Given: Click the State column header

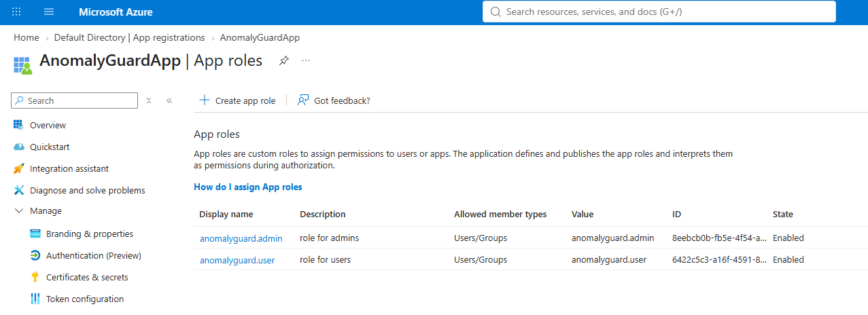Looking at the screenshot, I should pos(783,214).
